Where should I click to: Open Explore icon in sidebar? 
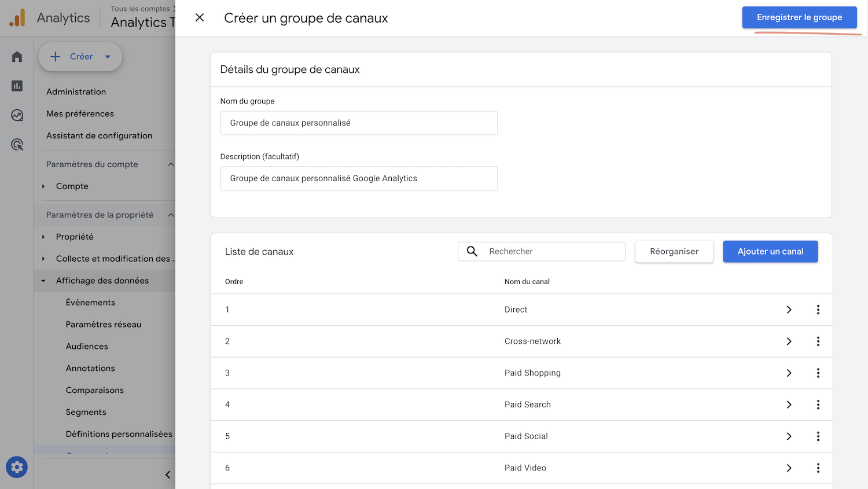[x=17, y=115]
